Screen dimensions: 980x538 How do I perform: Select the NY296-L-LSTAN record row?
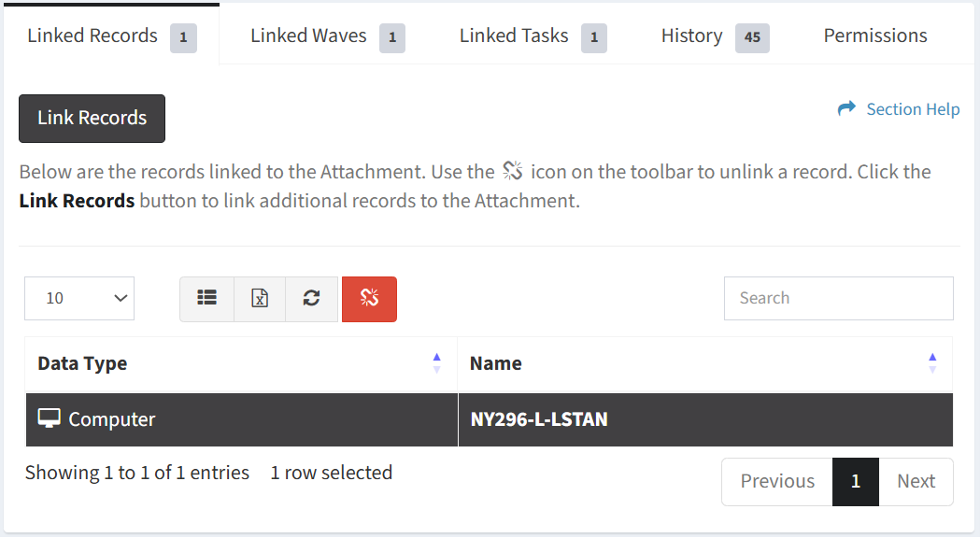pos(489,419)
